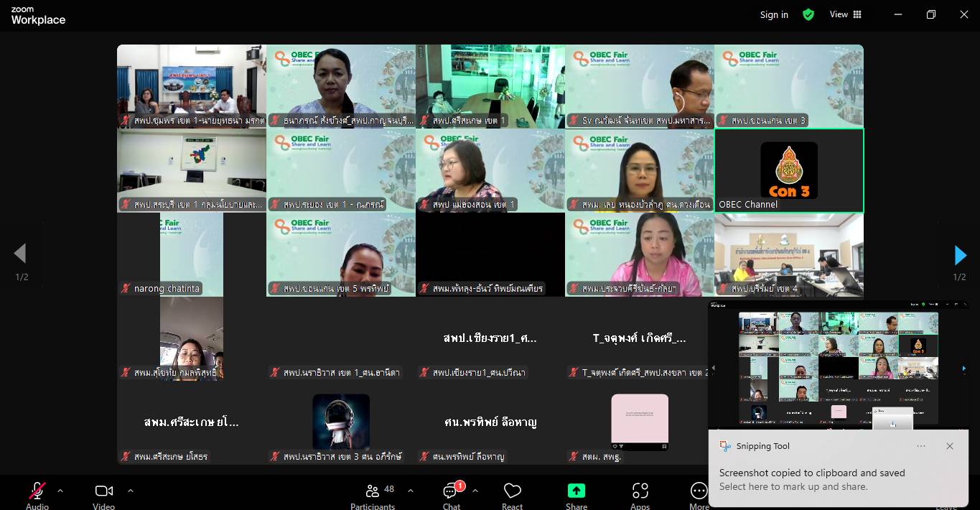
Task: Click the Con 3 logo image
Action: (789, 170)
